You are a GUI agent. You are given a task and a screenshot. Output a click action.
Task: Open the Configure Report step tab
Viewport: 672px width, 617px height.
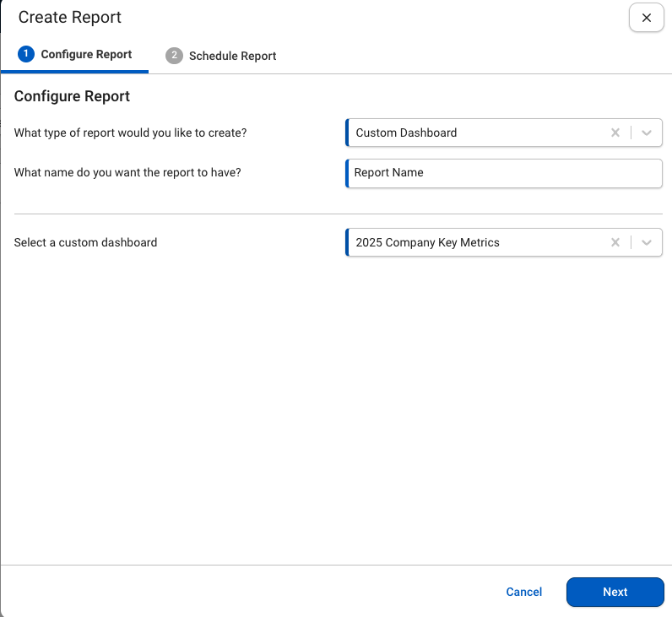74,54
